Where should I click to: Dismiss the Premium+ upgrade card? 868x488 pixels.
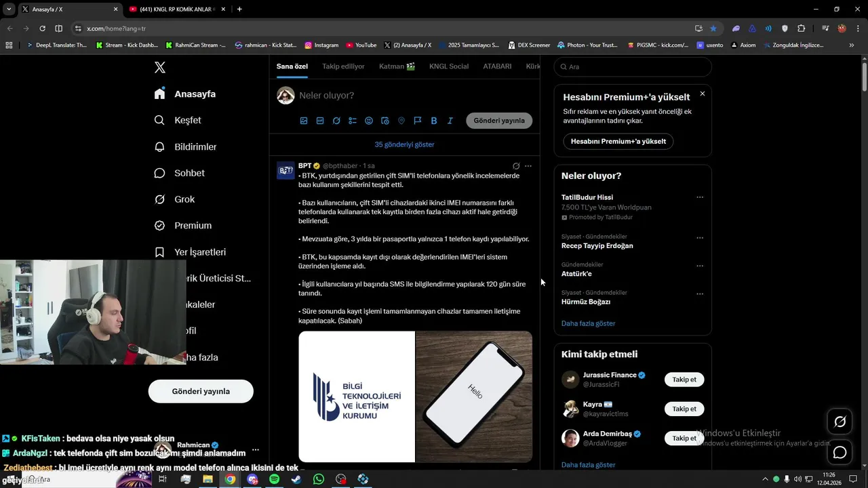703,94
